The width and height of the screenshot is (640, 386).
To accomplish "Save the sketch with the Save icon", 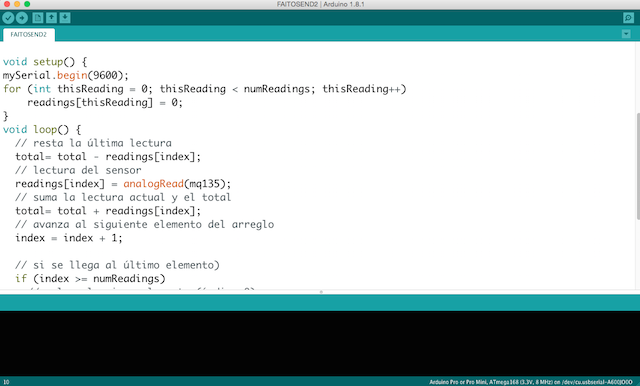I will click(x=65, y=18).
